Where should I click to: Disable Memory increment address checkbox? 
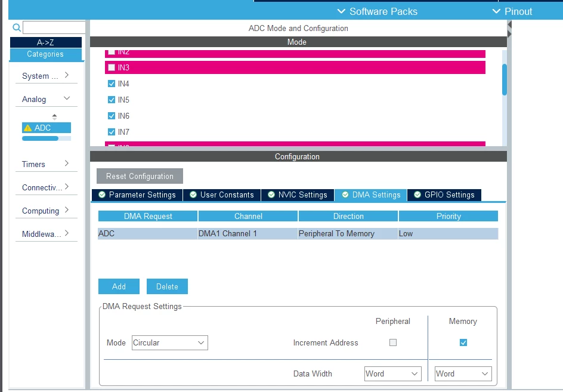pos(463,342)
